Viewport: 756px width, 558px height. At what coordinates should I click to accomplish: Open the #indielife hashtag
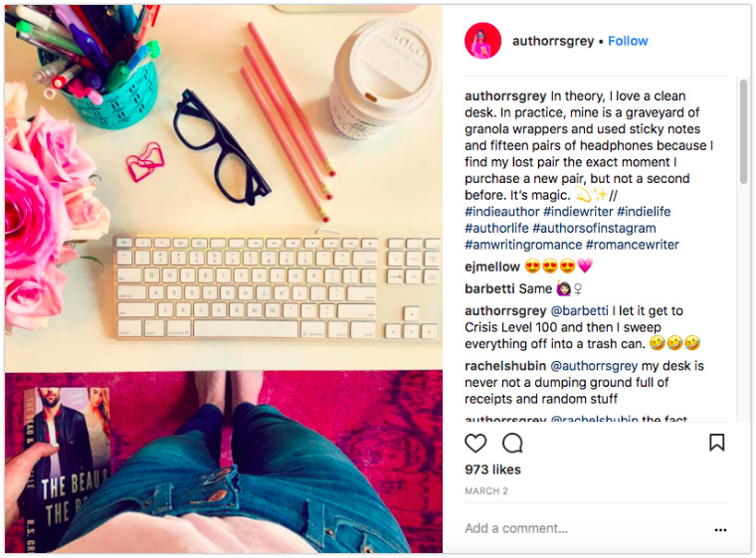pos(644,212)
